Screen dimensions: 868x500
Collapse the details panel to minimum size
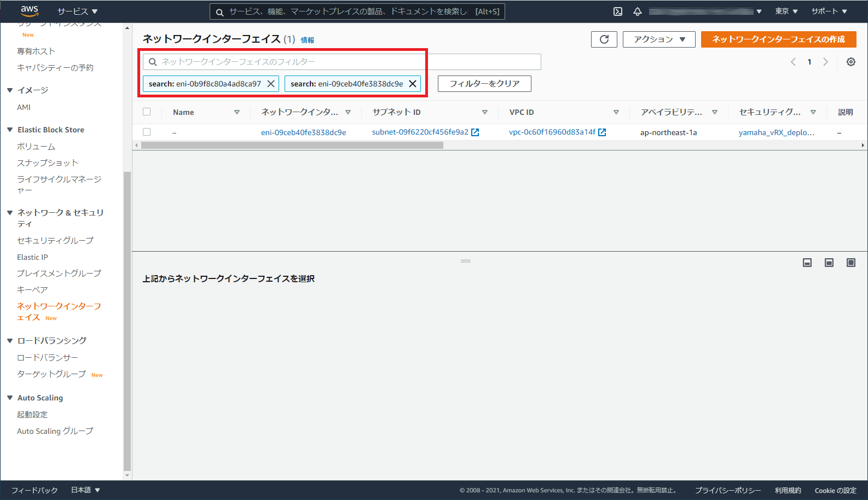[x=807, y=263]
